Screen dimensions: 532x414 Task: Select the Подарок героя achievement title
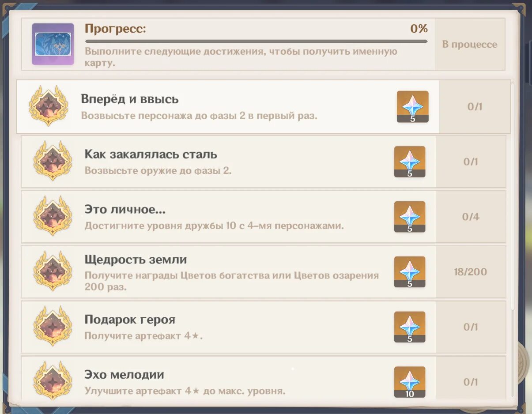click(130, 320)
